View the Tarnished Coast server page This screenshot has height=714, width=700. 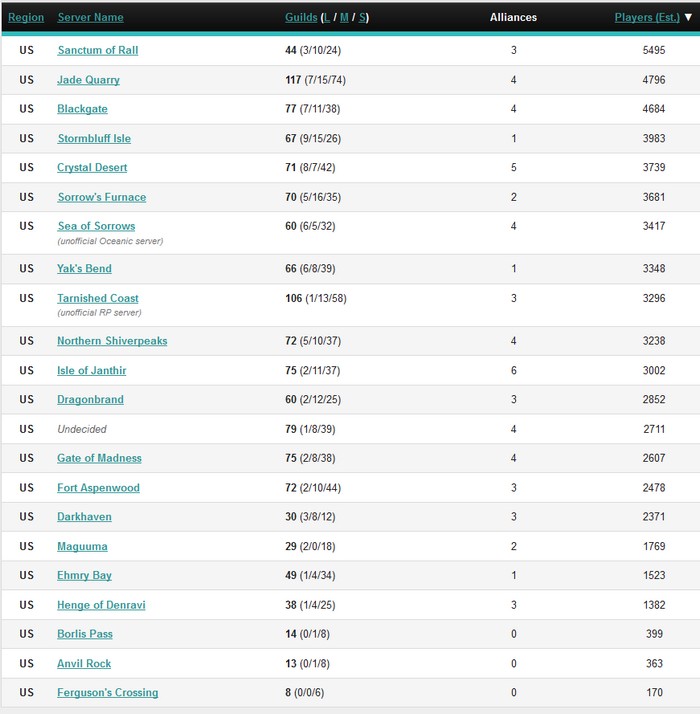97,298
